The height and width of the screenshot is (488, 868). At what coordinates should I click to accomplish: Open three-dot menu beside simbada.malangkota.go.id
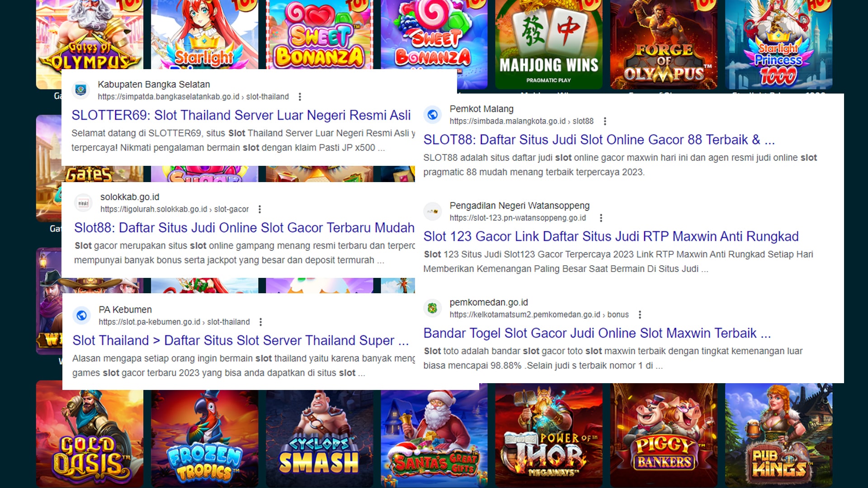click(605, 121)
